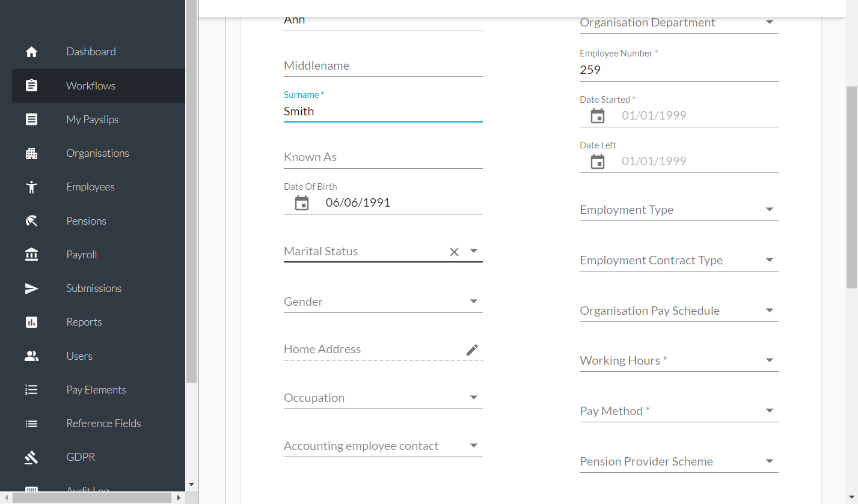Select Reports in the sidebar
This screenshot has height=504, width=858.
coord(99,322)
